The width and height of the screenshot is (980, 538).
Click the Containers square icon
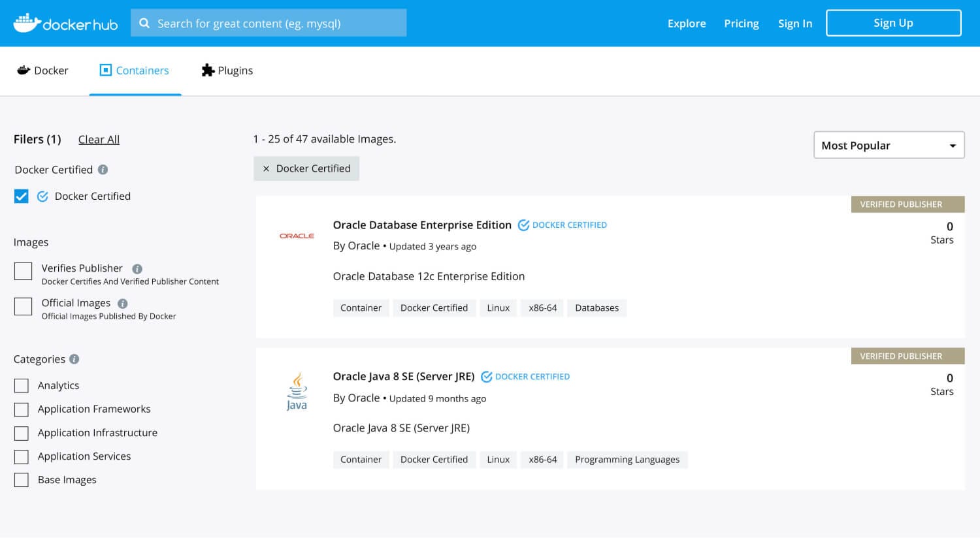(x=105, y=69)
